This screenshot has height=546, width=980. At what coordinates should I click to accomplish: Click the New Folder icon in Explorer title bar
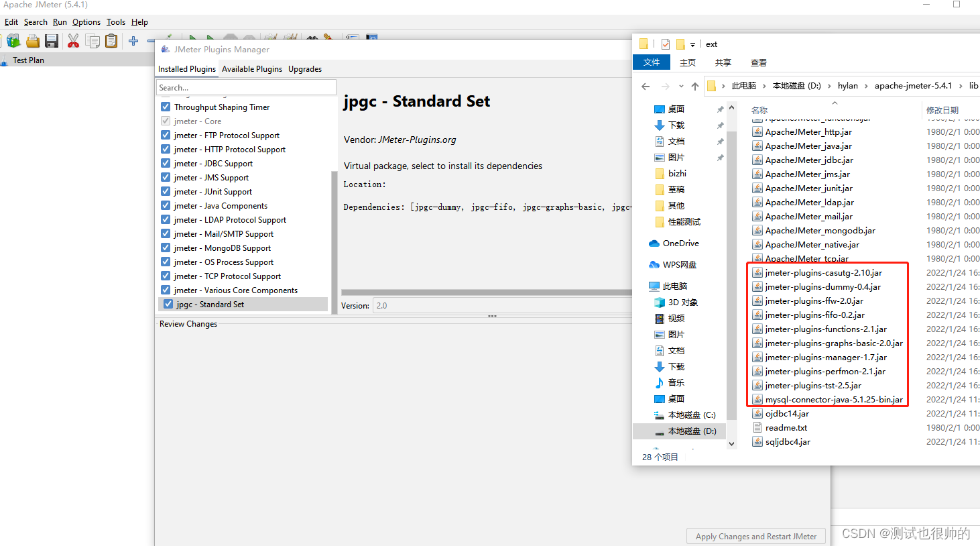point(680,44)
